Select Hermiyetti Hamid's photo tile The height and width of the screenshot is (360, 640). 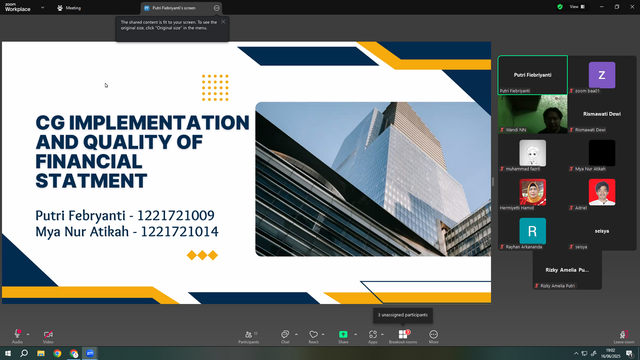click(533, 192)
